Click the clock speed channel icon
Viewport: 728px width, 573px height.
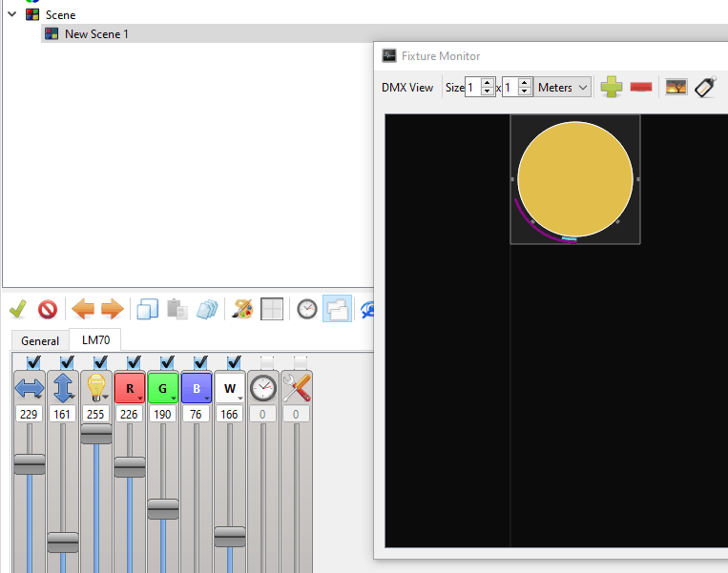click(263, 388)
